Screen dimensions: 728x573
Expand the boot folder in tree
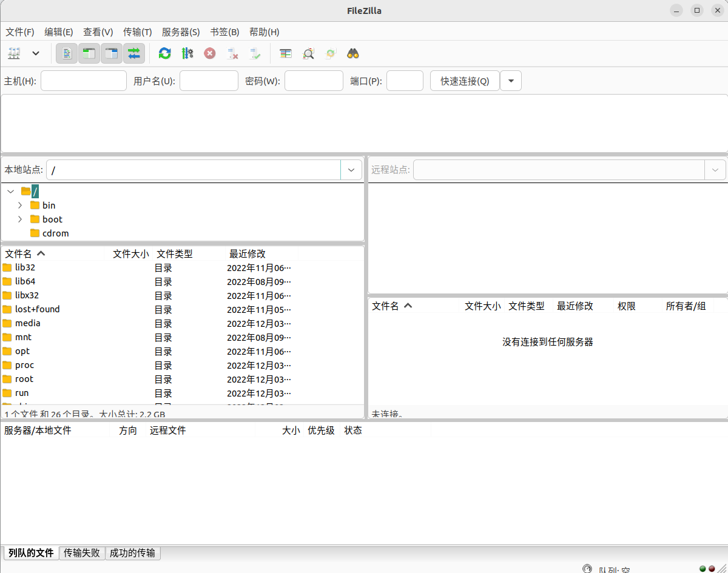(x=20, y=219)
